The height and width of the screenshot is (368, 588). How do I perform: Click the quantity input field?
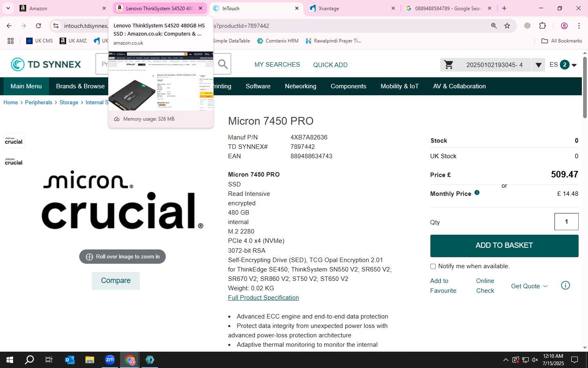click(566, 222)
